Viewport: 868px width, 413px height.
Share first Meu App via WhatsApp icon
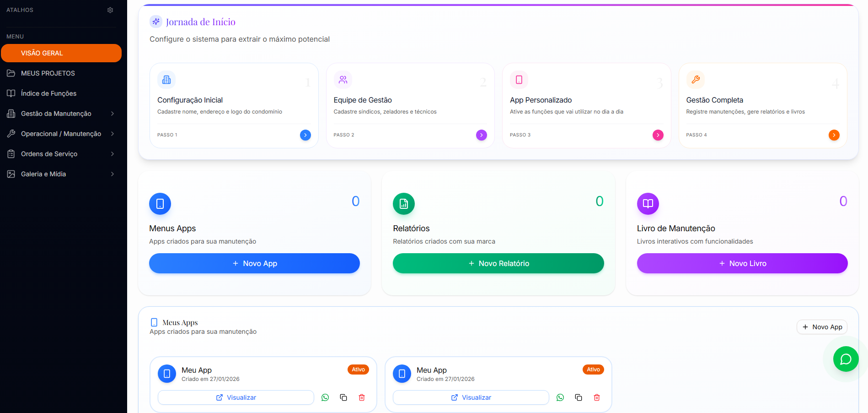tap(325, 397)
